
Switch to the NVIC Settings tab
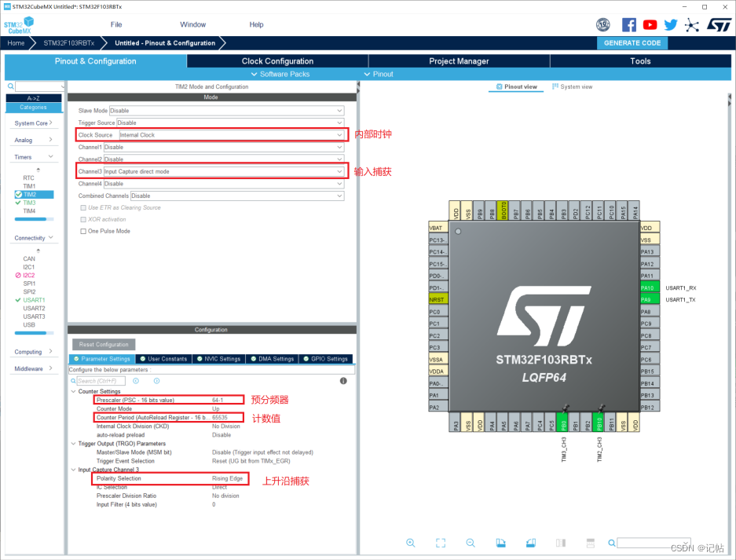pos(219,358)
